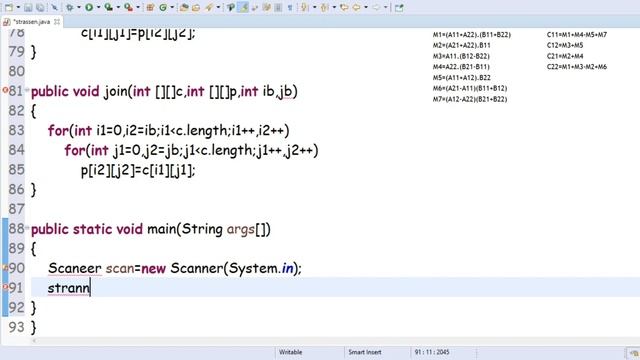Viewport: 640px width, 360px height.
Task: Click the Open Task folder icon
Action: point(196,7)
